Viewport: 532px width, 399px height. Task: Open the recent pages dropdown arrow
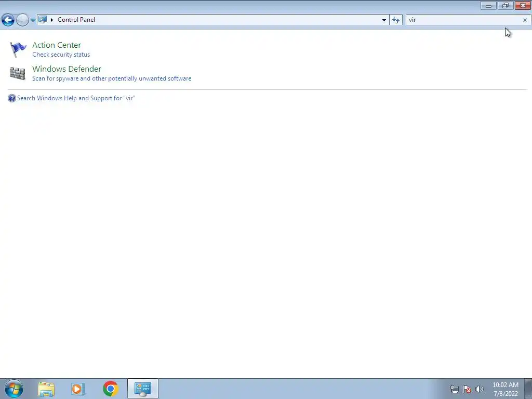point(33,20)
